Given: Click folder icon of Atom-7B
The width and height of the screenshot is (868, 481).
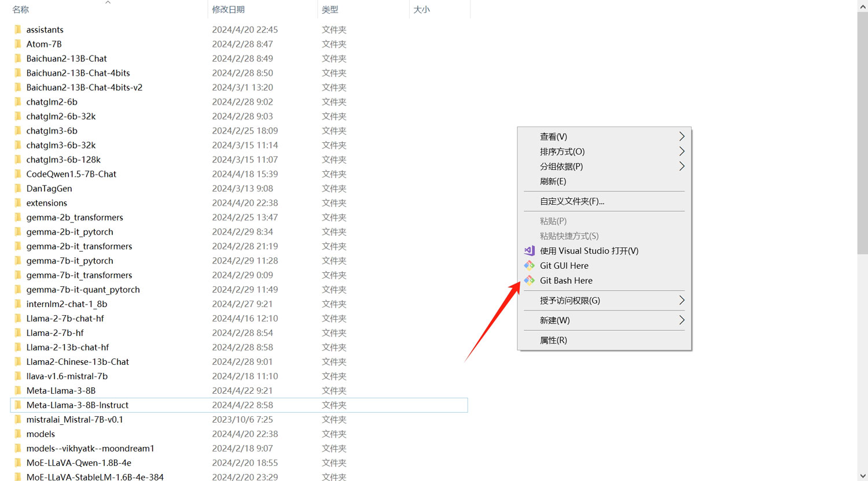Looking at the screenshot, I should pyautogui.click(x=18, y=44).
